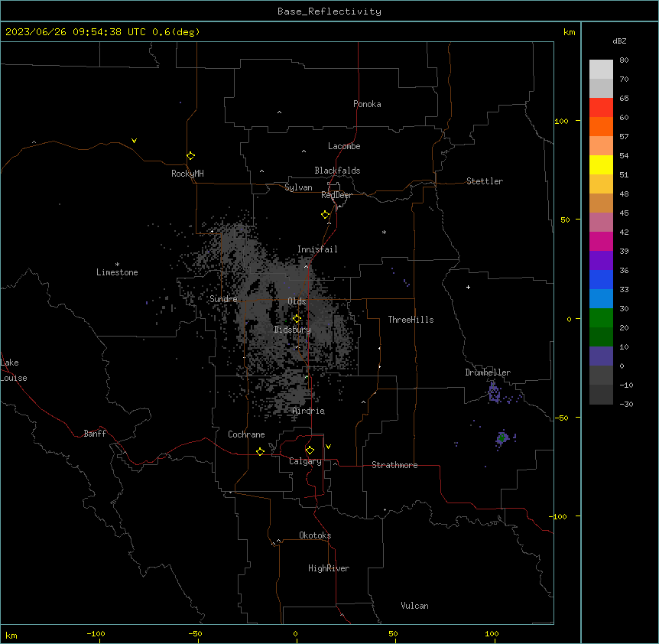Click the Didsbury label
Image resolution: width=659 pixels, height=644 pixels.
[x=293, y=330]
